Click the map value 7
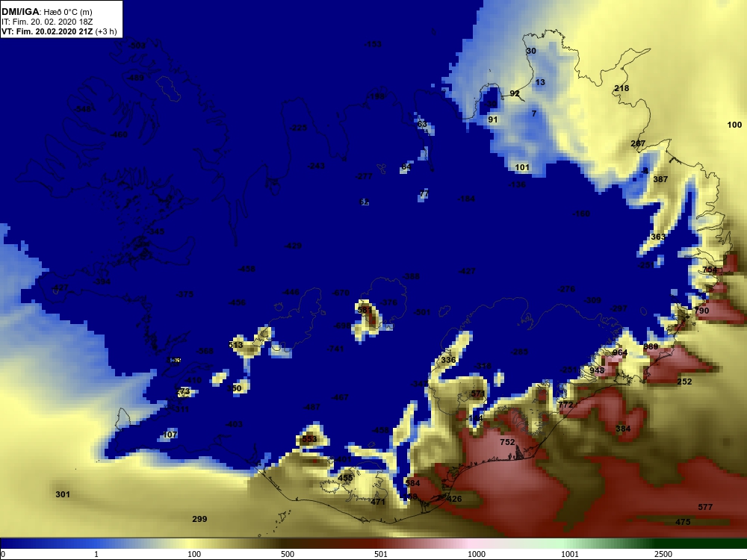This screenshot has width=747, height=560. point(534,113)
